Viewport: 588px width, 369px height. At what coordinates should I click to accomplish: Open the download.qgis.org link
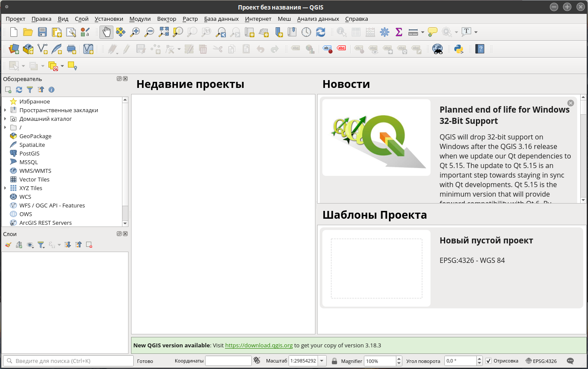click(x=259, y=345)
